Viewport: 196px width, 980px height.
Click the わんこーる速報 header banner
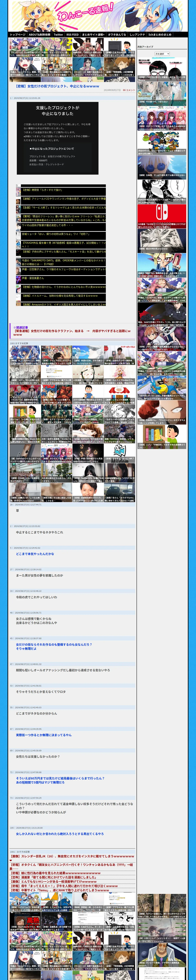(x=98, y=16)
